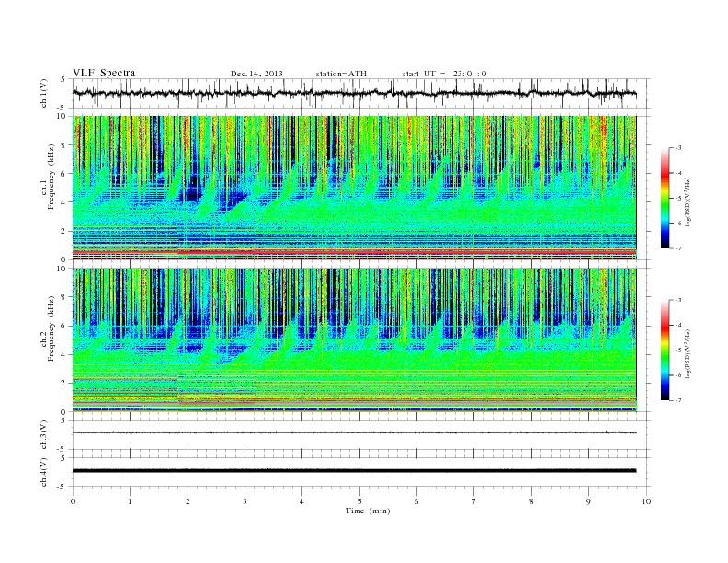Viewport: 728px width, 563px height.
Task: Click tick label "2" on the time axis
Action: 188,501
